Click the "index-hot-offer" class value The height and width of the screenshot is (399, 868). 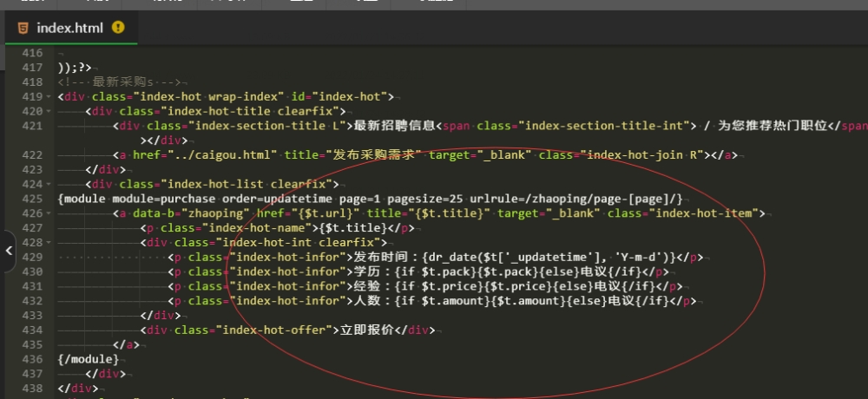(273, 330)
